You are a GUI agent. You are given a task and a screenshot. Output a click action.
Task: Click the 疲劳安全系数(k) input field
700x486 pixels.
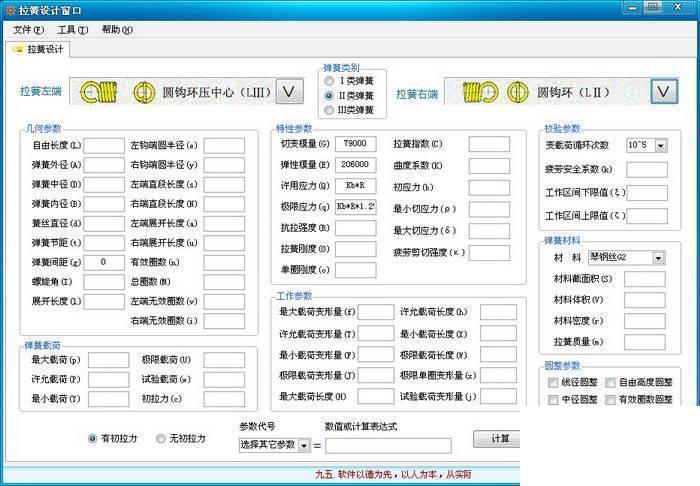647,170
